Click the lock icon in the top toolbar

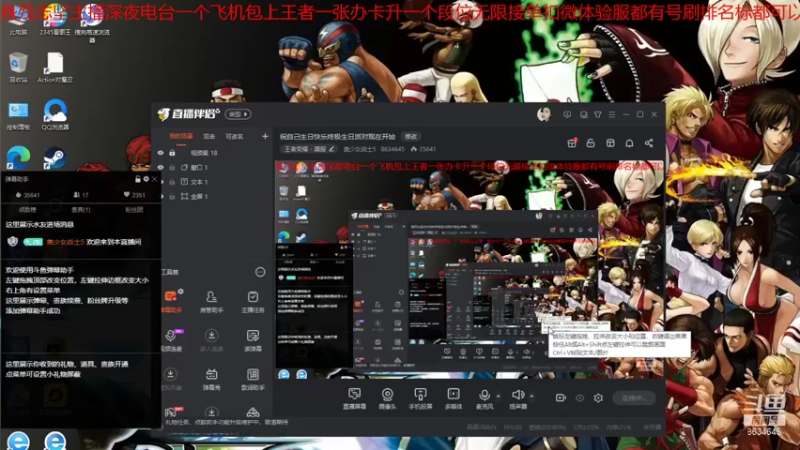(590, 143)
